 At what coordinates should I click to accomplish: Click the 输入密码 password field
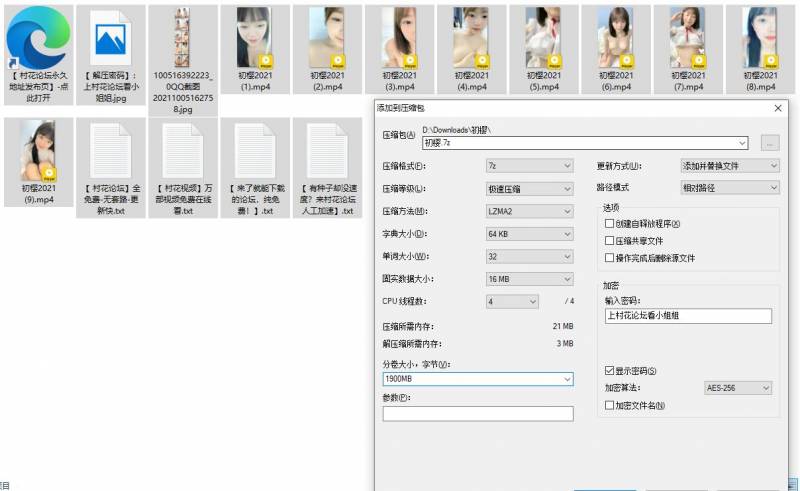pyautogui.click(x=688, y=316)
